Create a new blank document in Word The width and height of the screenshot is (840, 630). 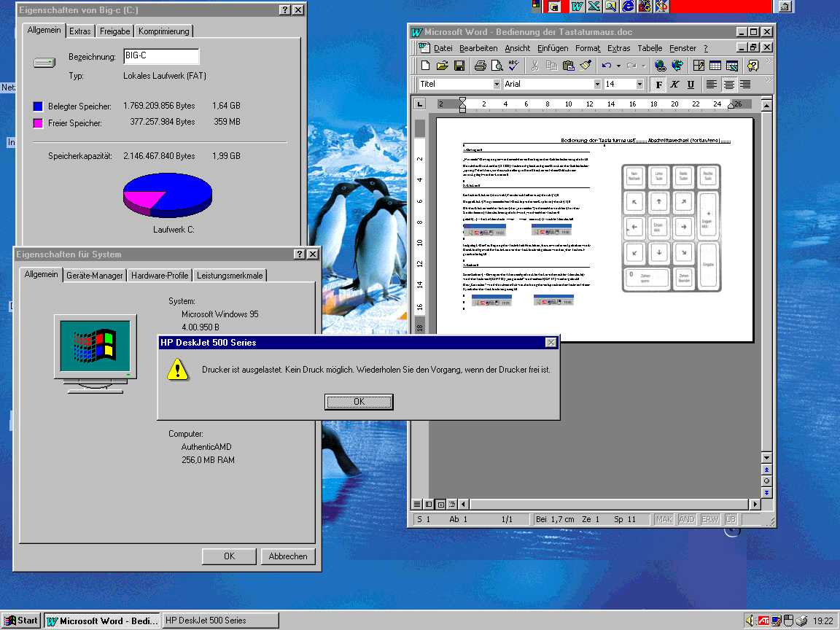coord(425,66)
